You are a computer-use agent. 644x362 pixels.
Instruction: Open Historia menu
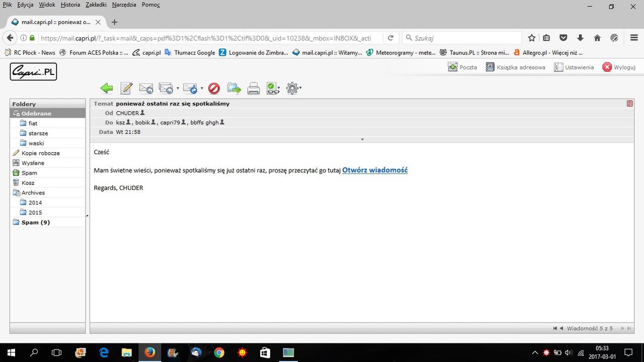pyautogui.click(x=70, y=5)
